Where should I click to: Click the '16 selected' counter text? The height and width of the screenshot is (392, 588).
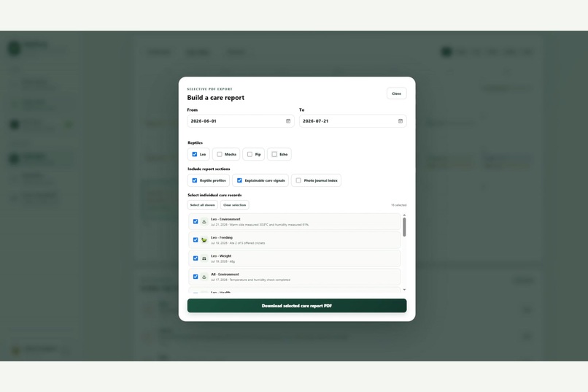[398, 205]
